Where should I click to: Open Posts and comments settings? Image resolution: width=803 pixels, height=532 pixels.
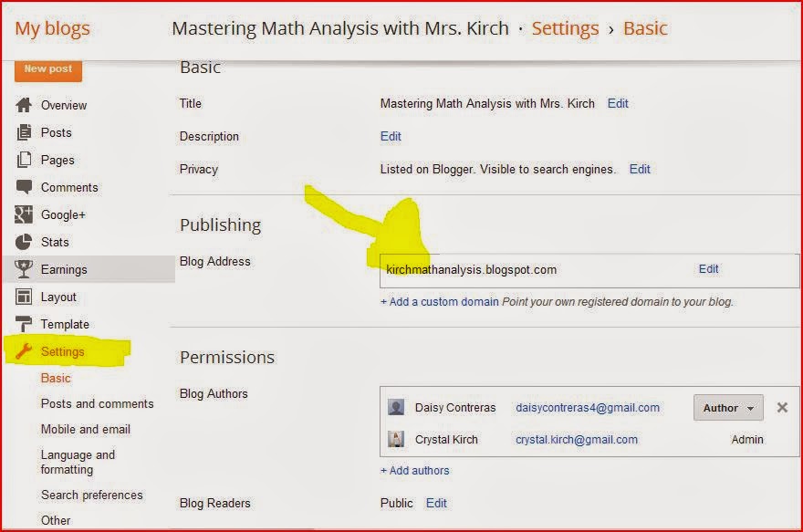coord(97,403)
